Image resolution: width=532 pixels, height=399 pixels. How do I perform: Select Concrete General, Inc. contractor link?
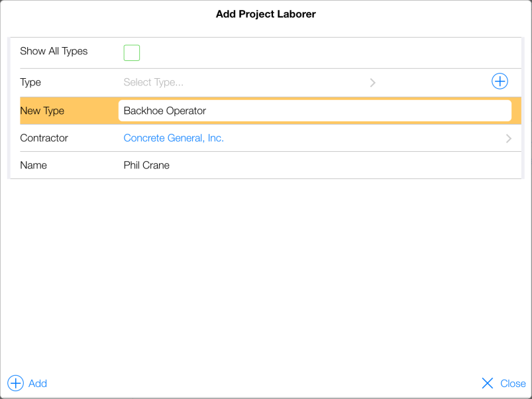[174, 139]
